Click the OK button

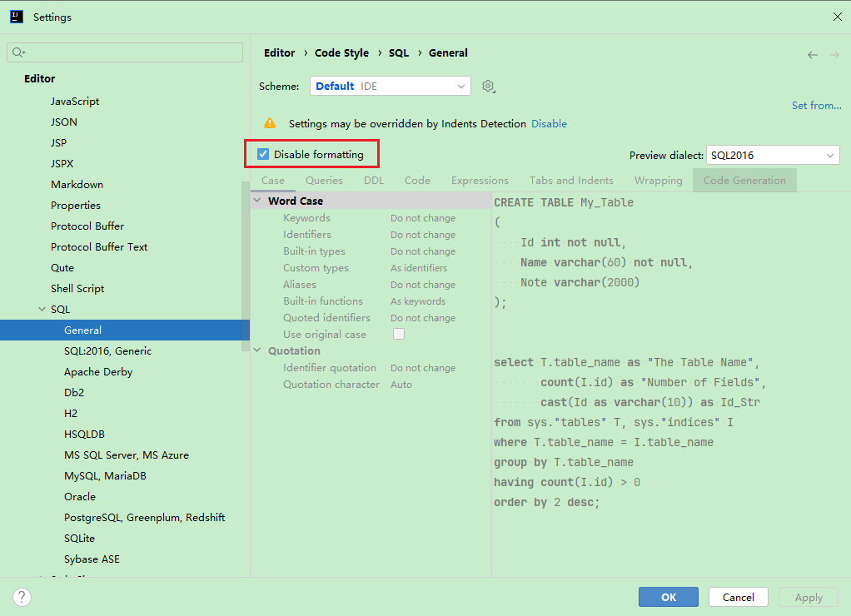tap(669, 597)
